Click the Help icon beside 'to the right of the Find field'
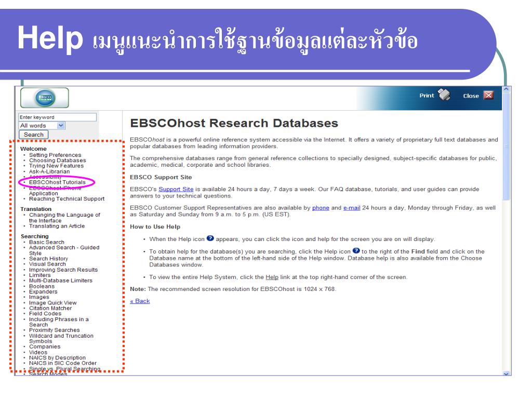 coord(356,251)
